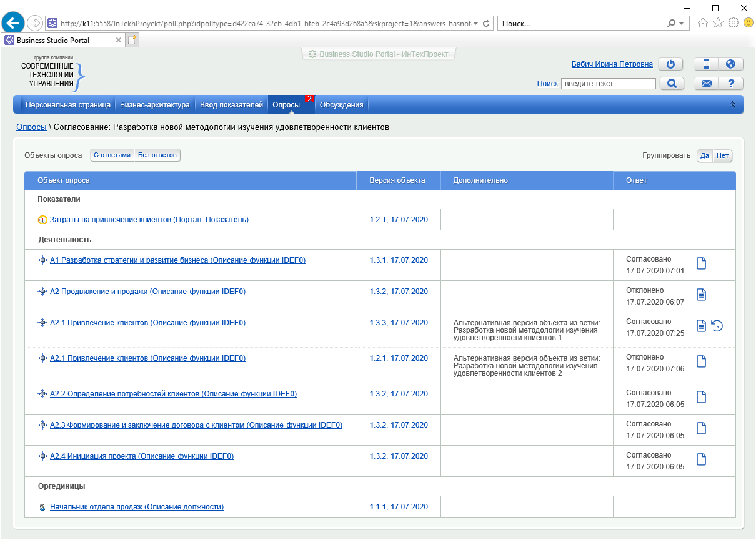The image size is (756, 540).
Task: Click the portal search text field
Action: (608, 84)
